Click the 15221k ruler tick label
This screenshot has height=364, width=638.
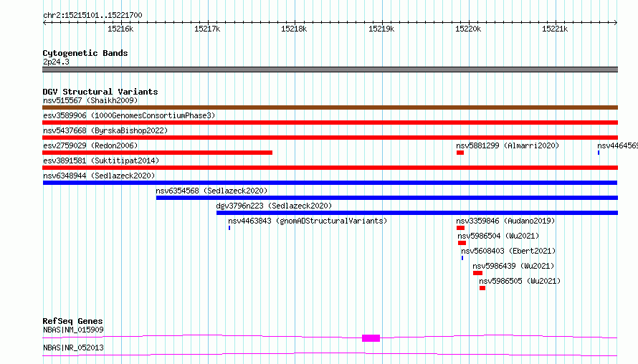(555, 29)
